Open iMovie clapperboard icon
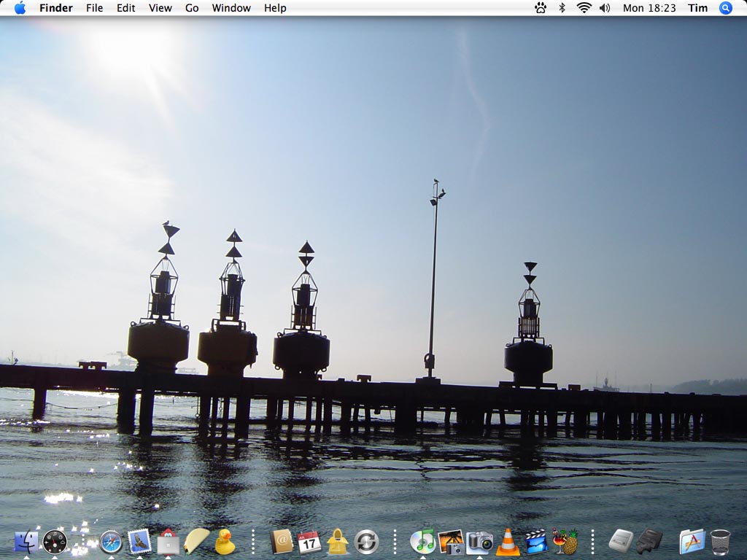Image resolution: width=747 pixels, height=560 pixels. pos(536,542)
